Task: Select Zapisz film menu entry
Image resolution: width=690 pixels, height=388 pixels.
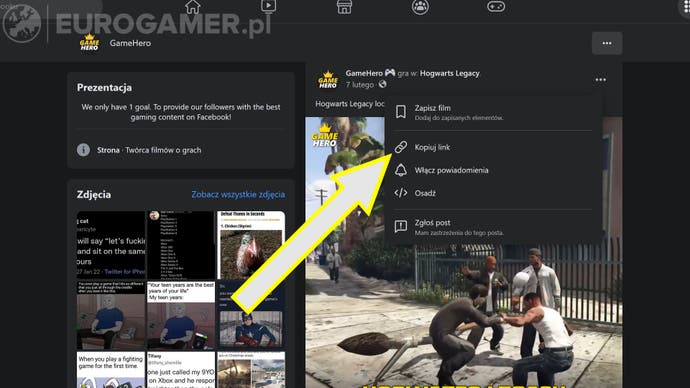Action: [492, 112]
